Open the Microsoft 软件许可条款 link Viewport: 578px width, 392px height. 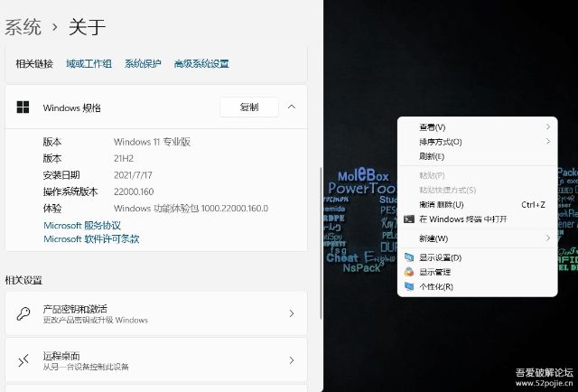click(91, 239)
